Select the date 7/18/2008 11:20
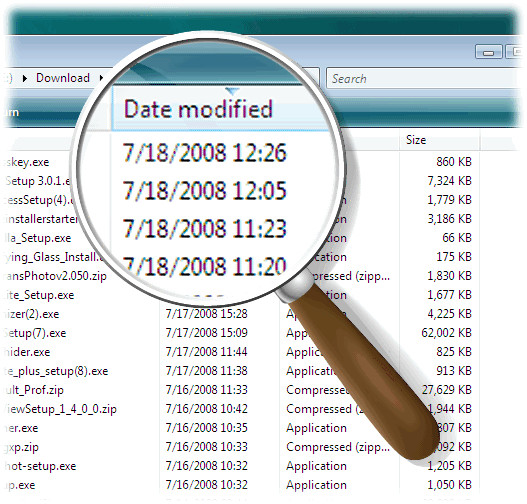Screen dimensions: 527x504 204,266
